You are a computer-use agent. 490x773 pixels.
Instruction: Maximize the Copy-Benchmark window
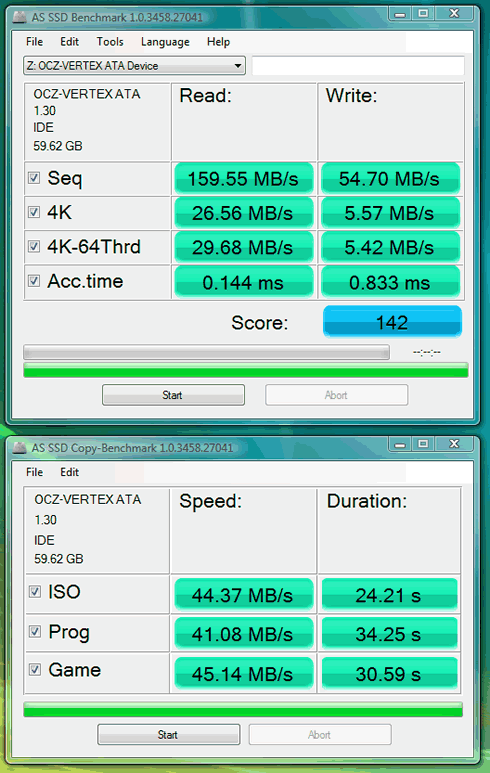click(x=423, y=444)
